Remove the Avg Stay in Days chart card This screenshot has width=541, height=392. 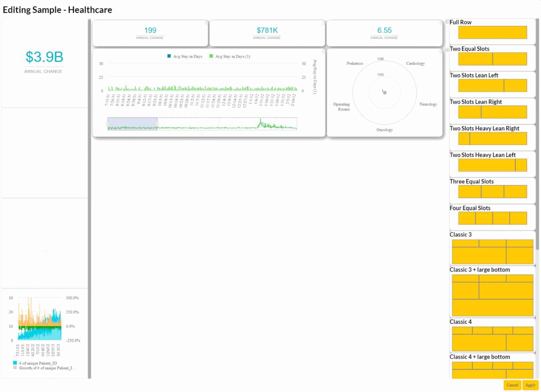coord(323,51)
